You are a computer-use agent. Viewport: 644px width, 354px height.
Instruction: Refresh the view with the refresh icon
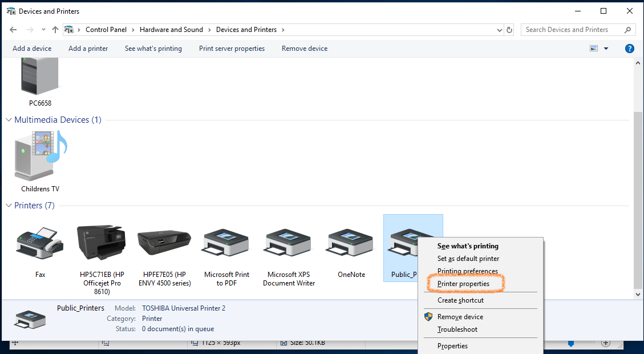pyautogui.click(x=509, y=29)
